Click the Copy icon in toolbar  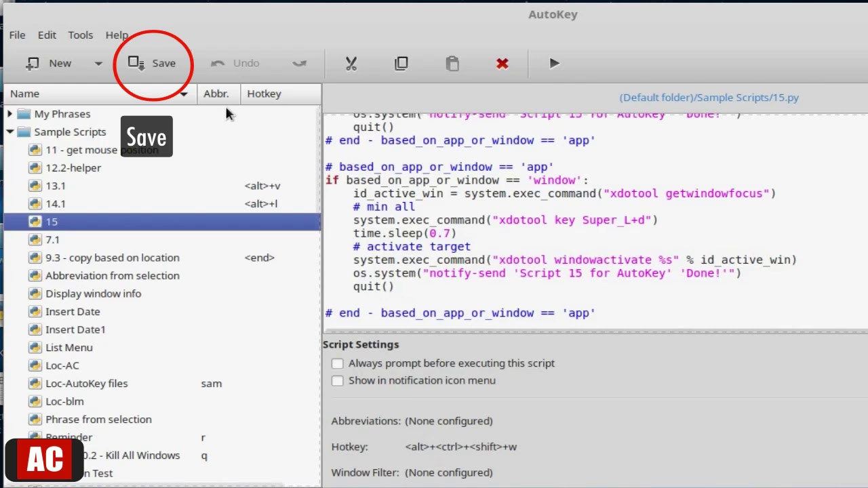click(401, 64)
